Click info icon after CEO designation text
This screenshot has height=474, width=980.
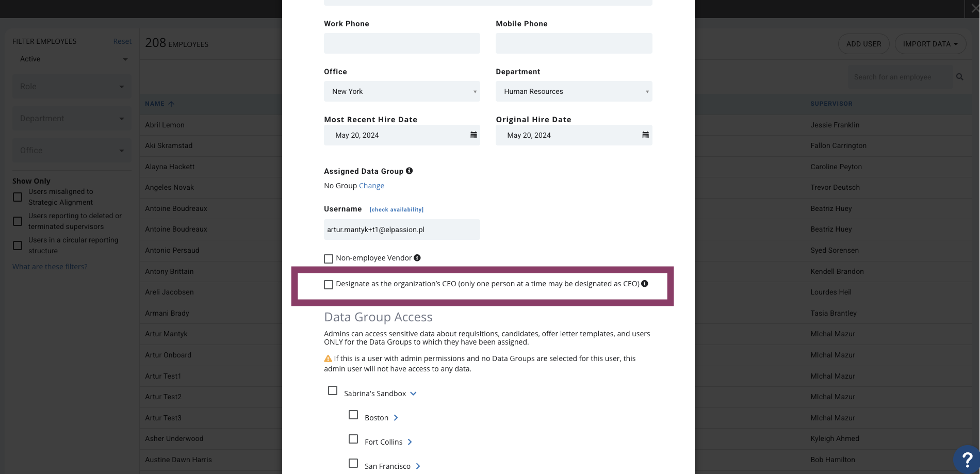645,284
